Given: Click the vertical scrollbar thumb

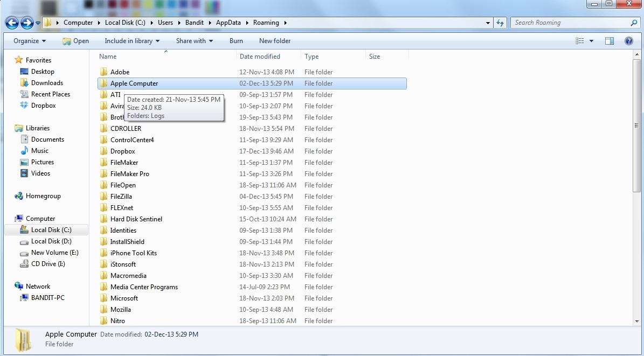Looking at the screenshot, I should [x=636, y=125].
